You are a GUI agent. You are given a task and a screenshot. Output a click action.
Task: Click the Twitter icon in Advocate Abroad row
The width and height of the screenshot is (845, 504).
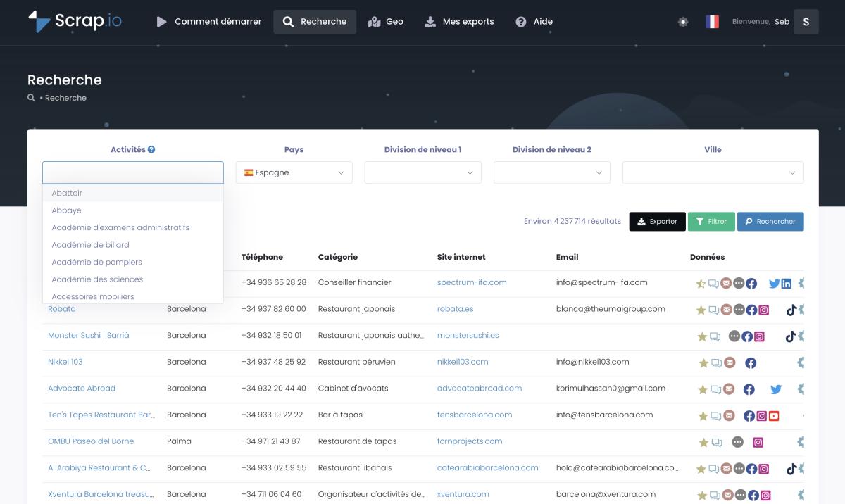[x=775, y=389]
